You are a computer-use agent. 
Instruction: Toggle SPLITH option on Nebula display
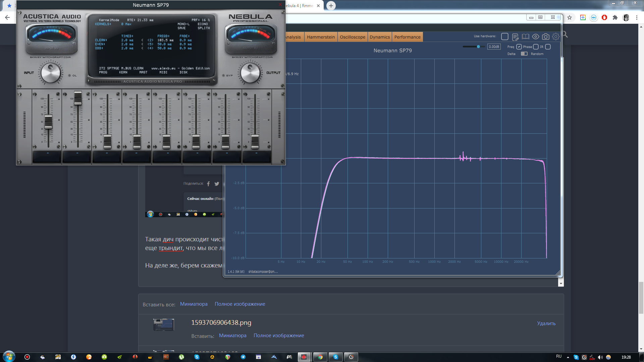[x=204, y=28]
